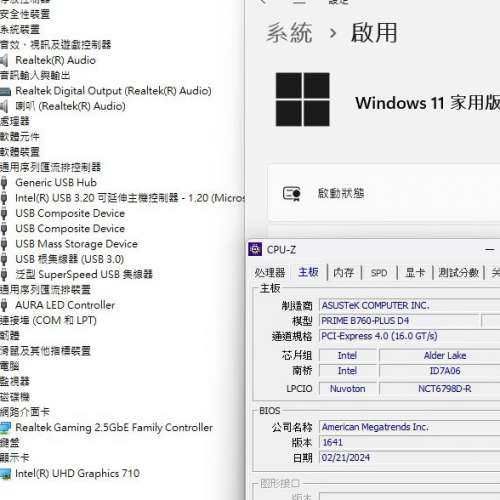Select AURA LED Controller device
The height and width of the screenshot is (500, 500).
65,305
